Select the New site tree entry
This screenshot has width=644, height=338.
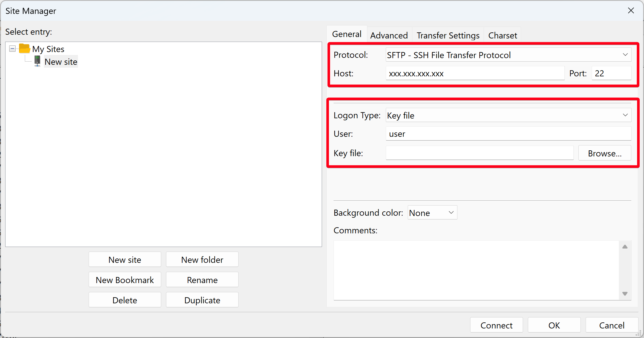click(61, 62)
